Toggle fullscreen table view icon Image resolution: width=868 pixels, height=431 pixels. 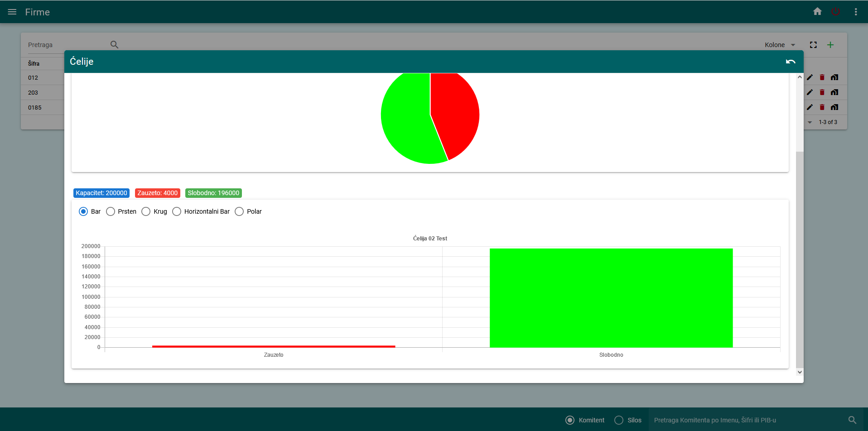click(813, 45)
